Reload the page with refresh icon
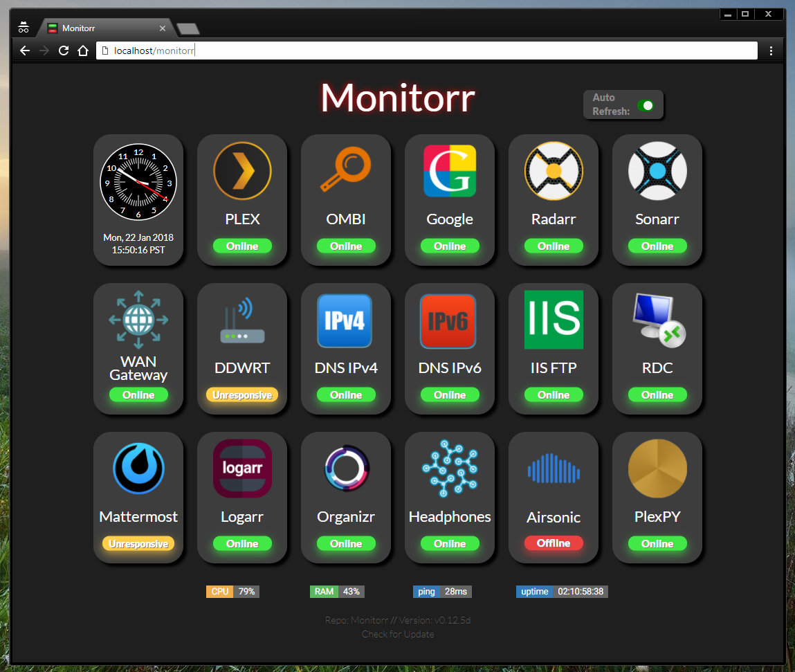Image resolution: width=795 pixels, height=672 pixels. click(x=64, y=51)
